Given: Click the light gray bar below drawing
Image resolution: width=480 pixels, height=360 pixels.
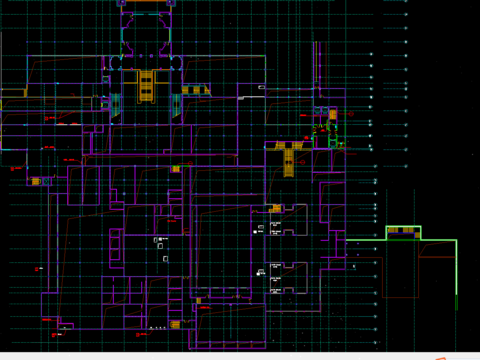Looking at the screenshot, I should coord(240,356).
